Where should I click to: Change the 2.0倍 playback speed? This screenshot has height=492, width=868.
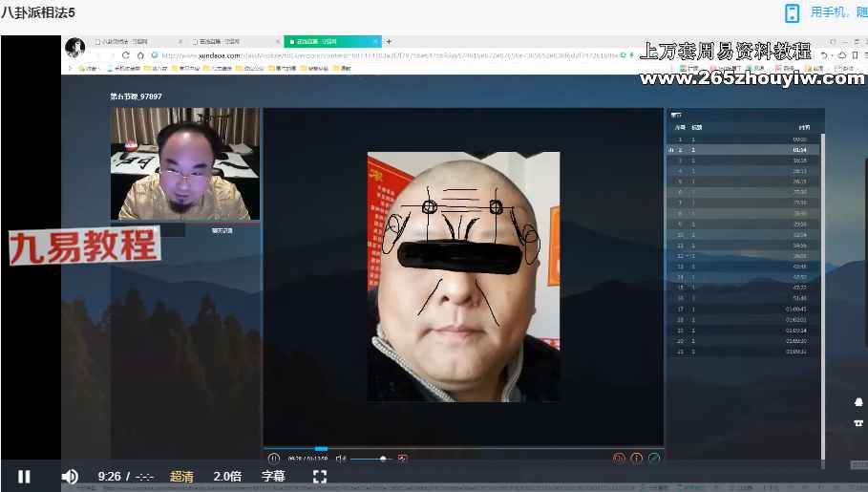tap(227, 477)
